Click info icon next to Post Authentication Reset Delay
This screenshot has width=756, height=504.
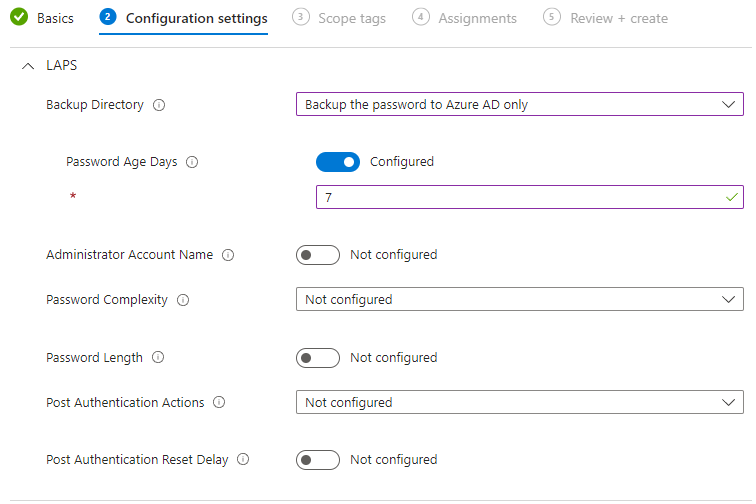coord(243,460)
